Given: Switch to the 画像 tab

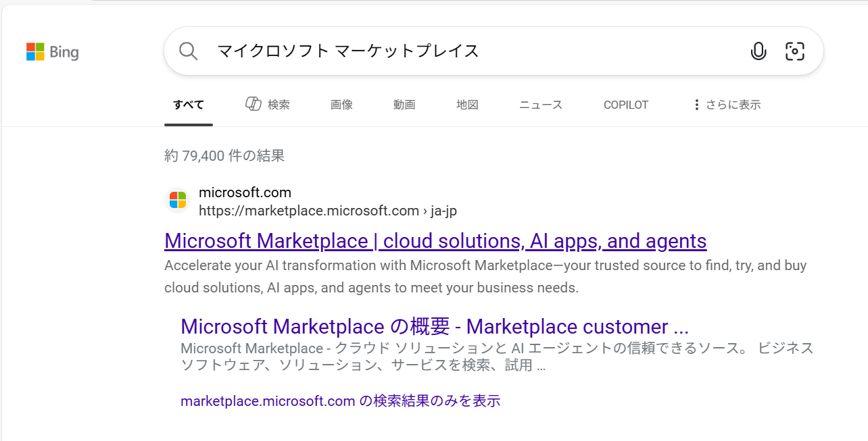Looking at the screenshot, I should 341,104.
